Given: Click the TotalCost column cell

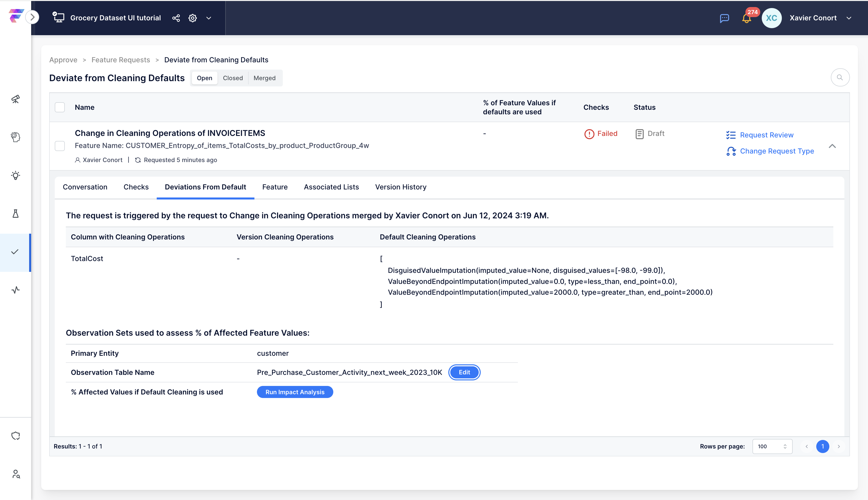Looking at the screenshot, I should [x=87, y=259].
